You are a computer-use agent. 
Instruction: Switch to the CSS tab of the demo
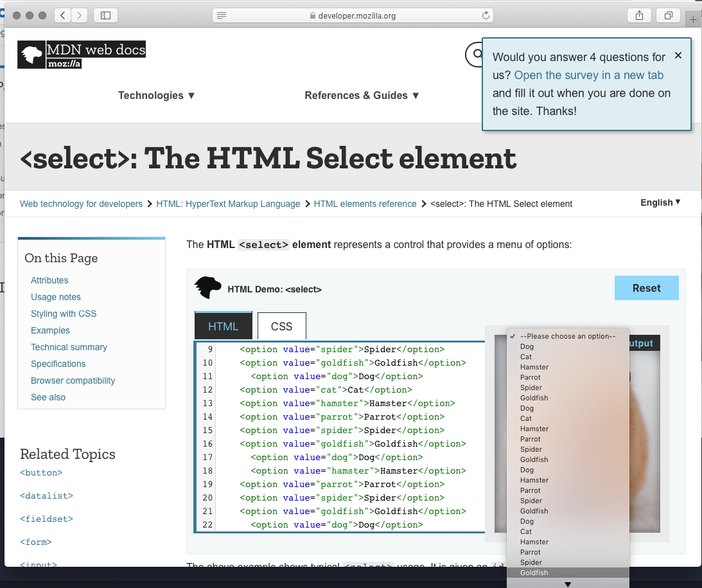tap(281, 326)
